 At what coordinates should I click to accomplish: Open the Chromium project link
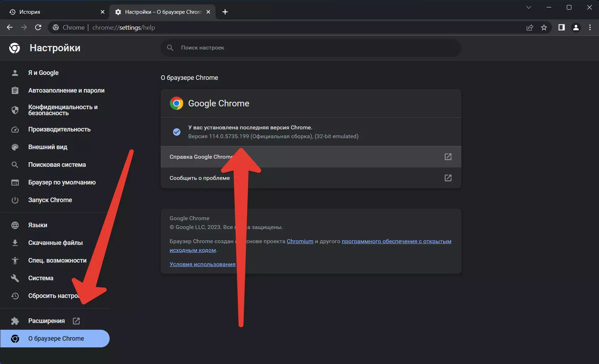(x=300, y=241)
